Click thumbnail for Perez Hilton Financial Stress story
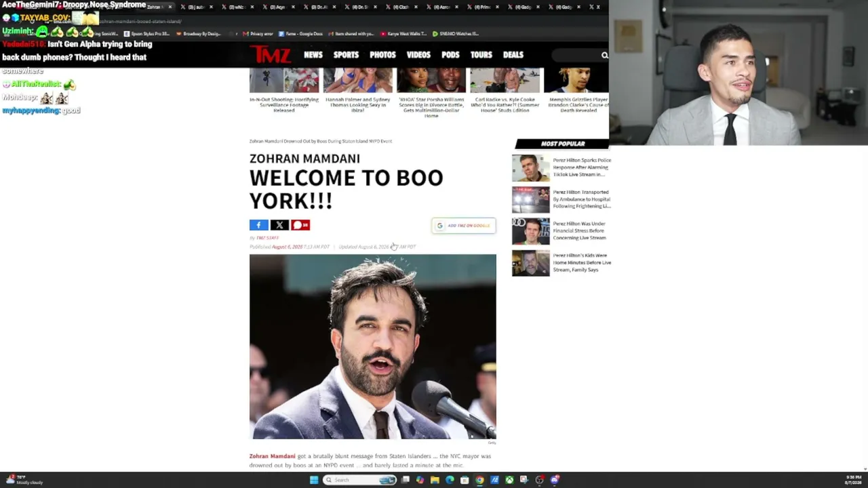 click(x=531, y=232)
